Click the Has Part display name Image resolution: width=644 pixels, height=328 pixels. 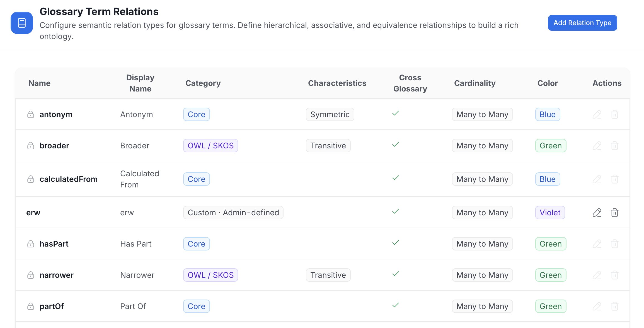tap(136, 244)
